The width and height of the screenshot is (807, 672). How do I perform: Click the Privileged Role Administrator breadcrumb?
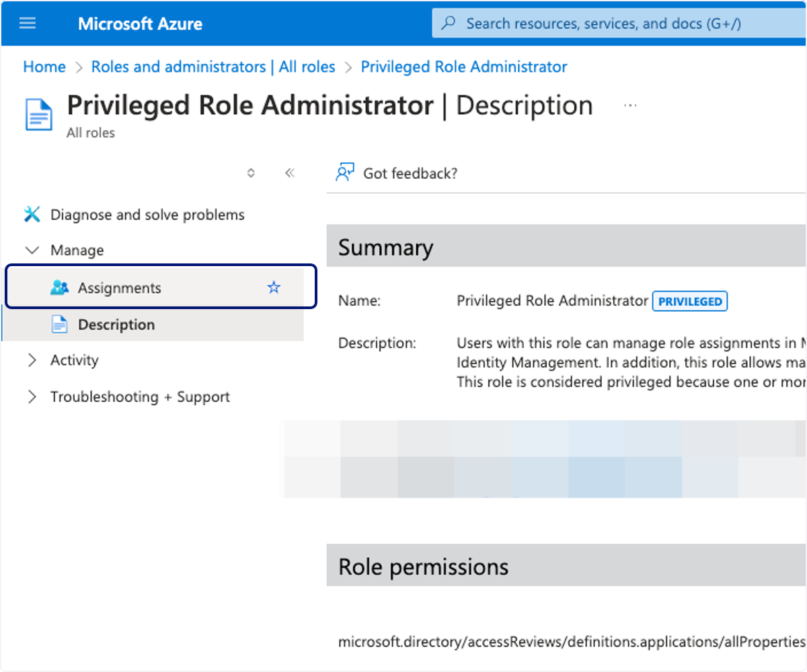click(464, 67)
